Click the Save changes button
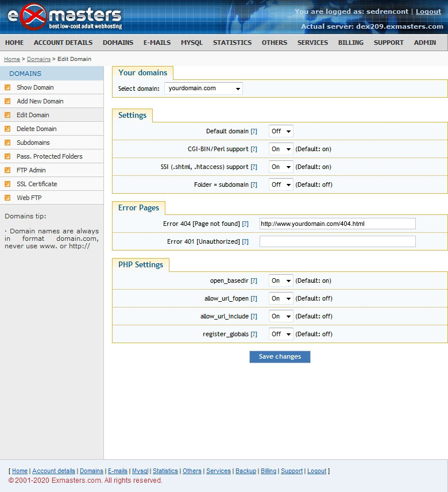448x492 pixels. click(x=280, y=357)
